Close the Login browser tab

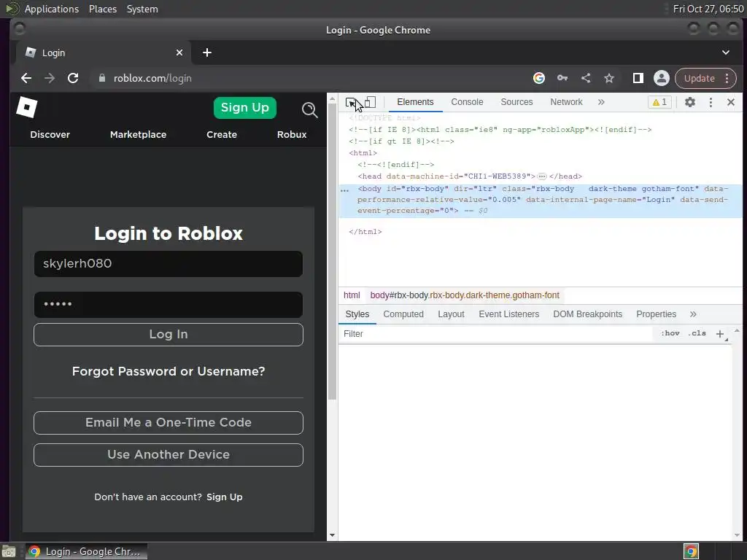point(179,52)
